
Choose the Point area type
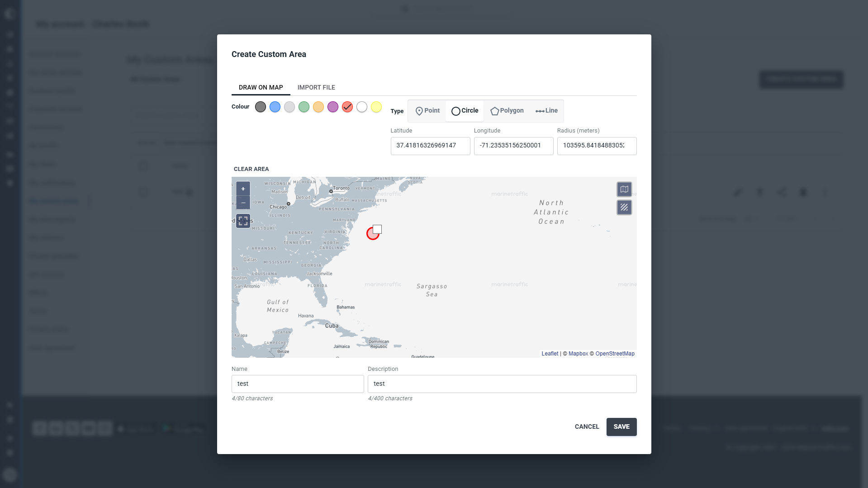(x=427, y=111)
